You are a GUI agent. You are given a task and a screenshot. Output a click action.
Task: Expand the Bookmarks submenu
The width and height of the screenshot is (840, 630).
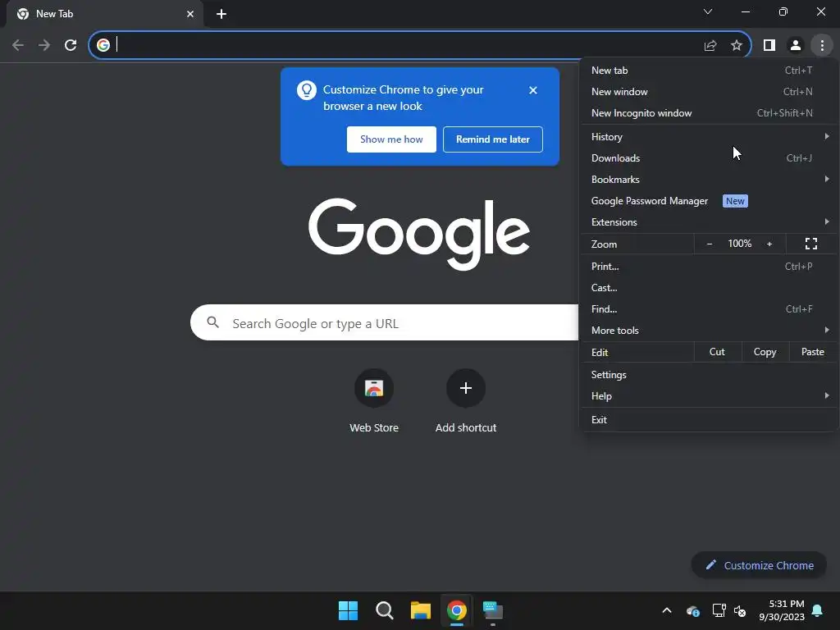point(709,180)
